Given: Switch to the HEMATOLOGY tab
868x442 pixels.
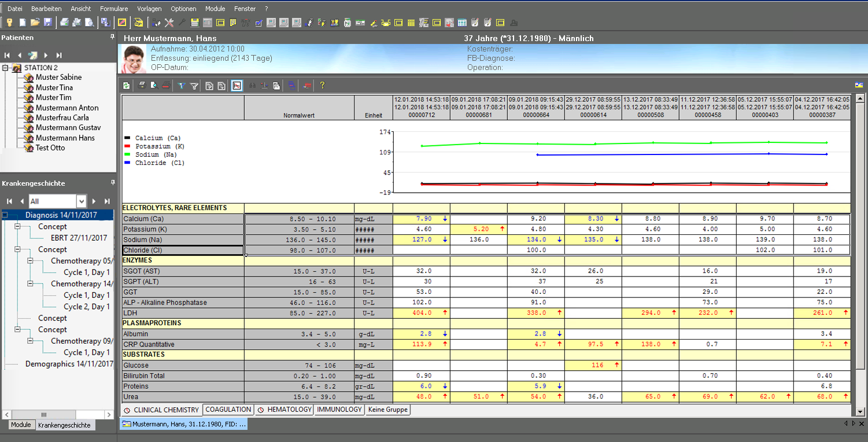Looking at the screenshot, I should point(285,410).
